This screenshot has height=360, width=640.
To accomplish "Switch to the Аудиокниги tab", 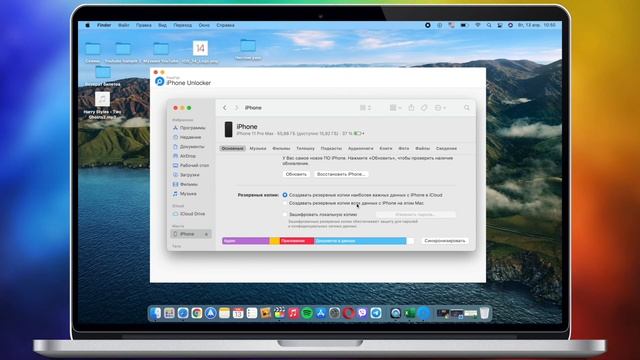I will 360,149.
